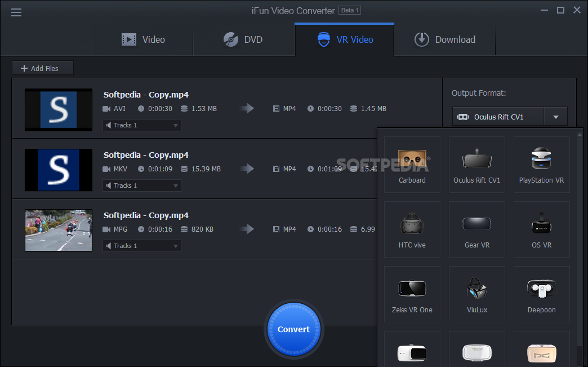The width and height of the screenshot is (588, 367).
Task: Click thumbnail of the MKV video
Action: [x=59, y=170]
